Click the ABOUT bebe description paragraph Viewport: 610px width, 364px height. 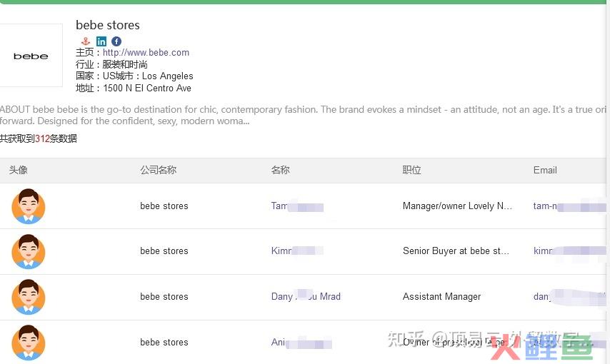tap(303, 115)
